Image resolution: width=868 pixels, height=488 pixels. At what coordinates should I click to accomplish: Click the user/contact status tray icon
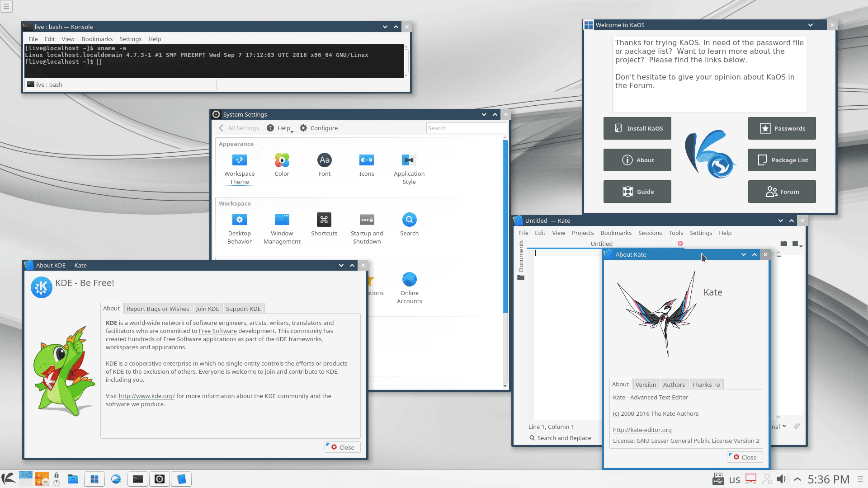767,479
